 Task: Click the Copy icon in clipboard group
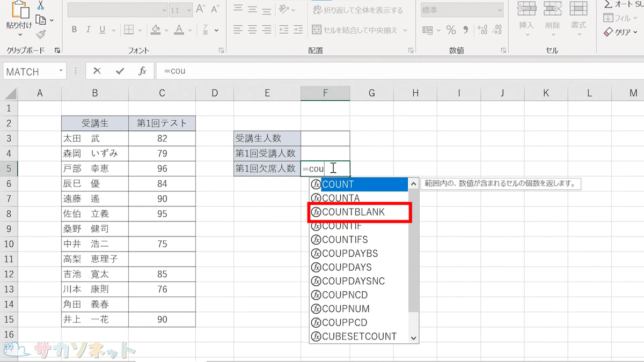(41, 20)
